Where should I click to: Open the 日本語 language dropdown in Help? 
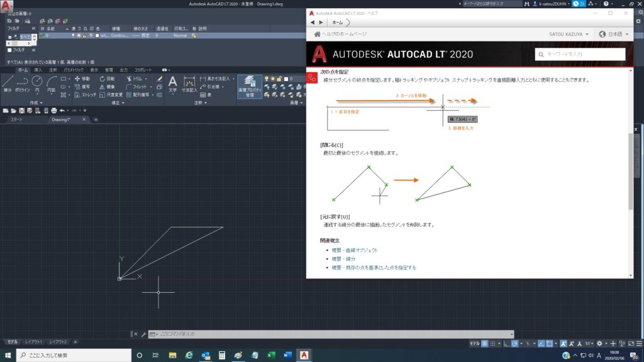tap(614, 34)
